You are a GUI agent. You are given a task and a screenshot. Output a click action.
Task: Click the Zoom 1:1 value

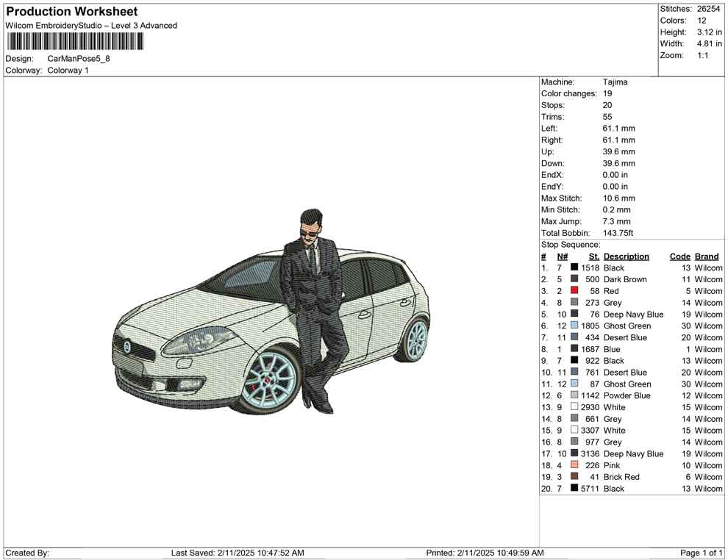[x=703, y=55]
